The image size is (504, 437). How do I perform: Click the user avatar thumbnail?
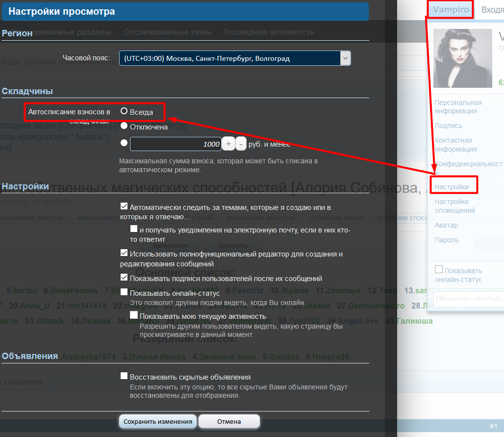(x=462, y=58)
